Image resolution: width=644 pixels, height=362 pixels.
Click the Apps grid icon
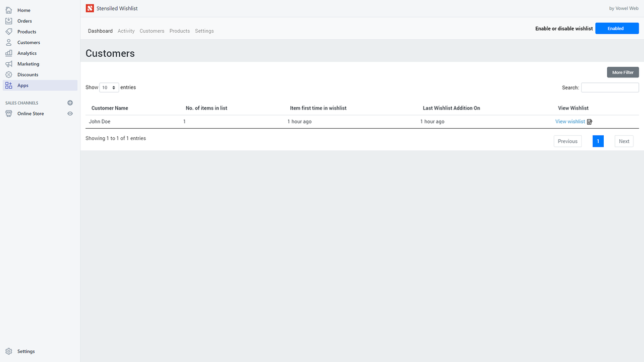tap(9, 85)
